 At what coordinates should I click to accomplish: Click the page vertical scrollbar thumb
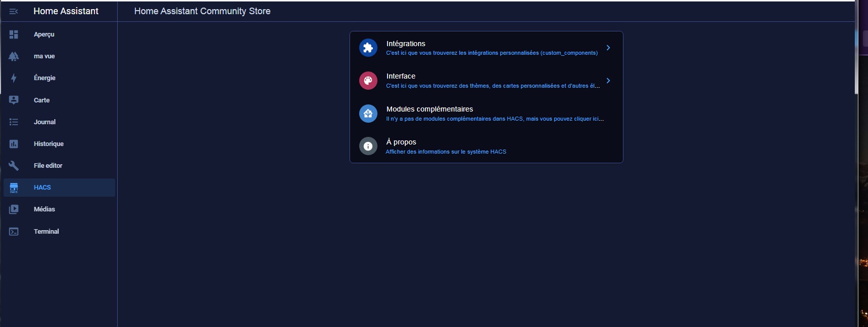pyautogui.click(x=856, y=48)
